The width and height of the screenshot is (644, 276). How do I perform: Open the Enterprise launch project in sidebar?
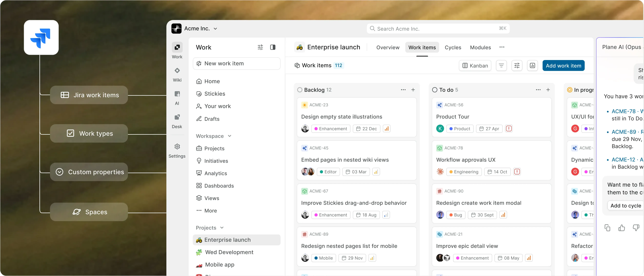point(237,240)
